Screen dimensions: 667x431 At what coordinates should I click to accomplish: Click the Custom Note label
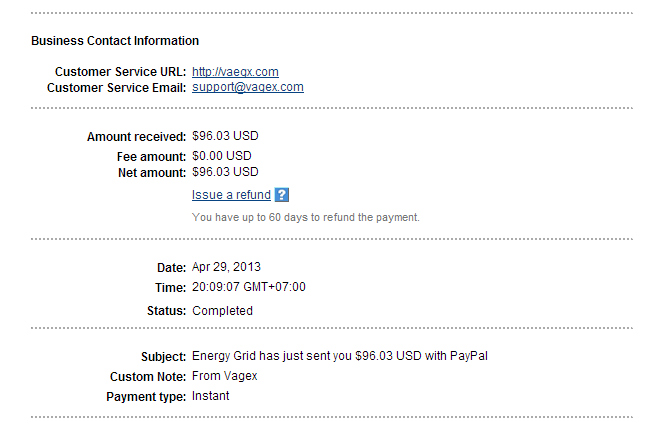(x=148, y=376)
